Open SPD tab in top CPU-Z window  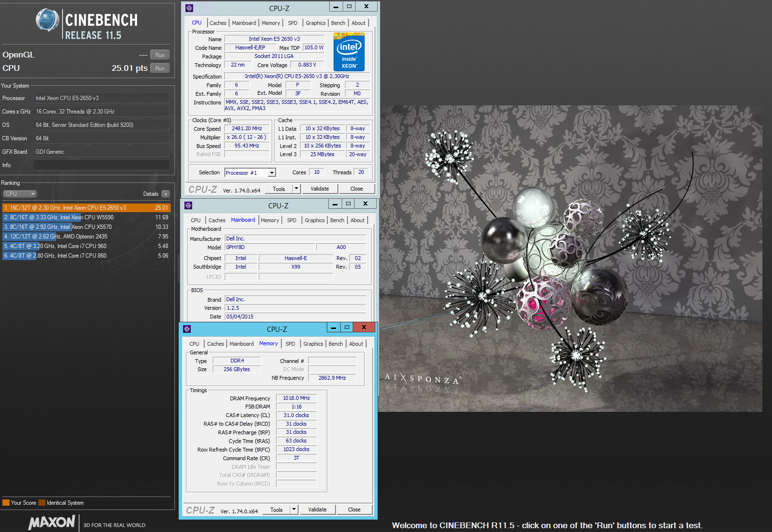(x=293, y=23)
